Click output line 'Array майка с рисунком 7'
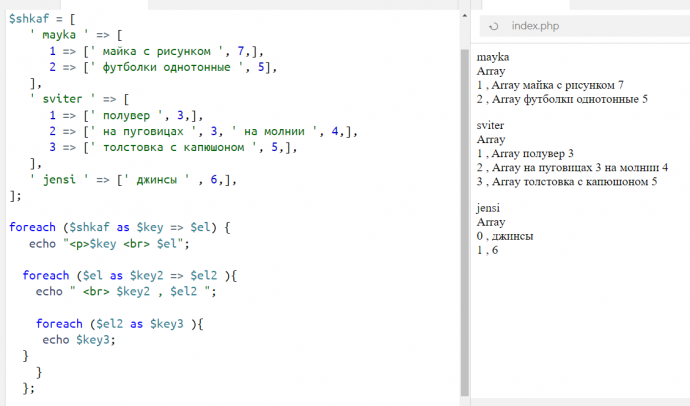 click(x=550, y=85)
